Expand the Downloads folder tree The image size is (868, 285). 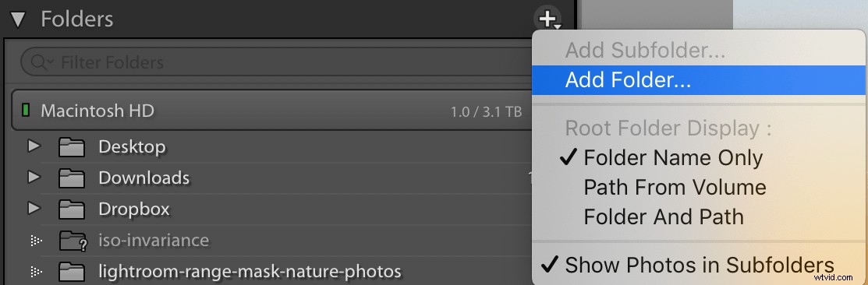pos(34,178)
